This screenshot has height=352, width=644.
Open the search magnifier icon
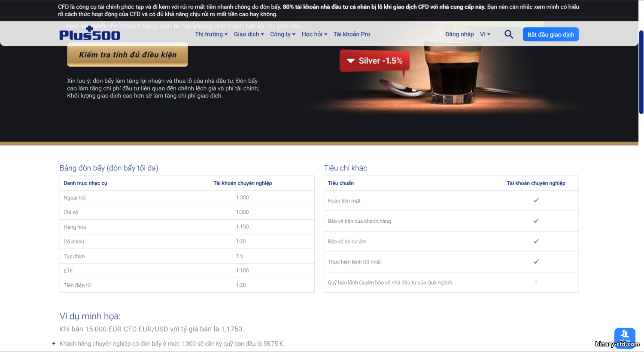coord(509,34)
